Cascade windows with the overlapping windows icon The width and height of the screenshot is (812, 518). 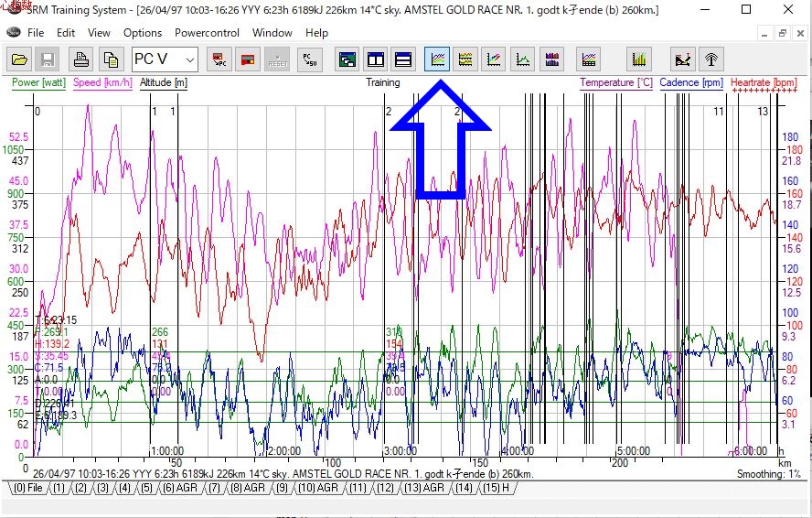pyautogui.click(x=347, y=59)
